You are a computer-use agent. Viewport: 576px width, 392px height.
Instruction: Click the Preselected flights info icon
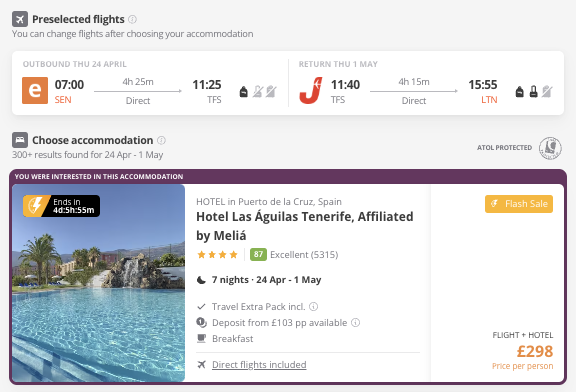pyautogui.click(x=132, y=19)
